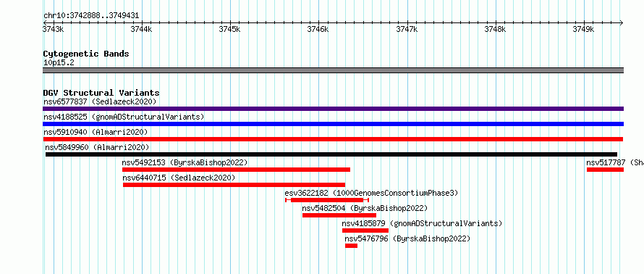Click the nsv5482504 (ByrskaBishop2022) label
Image resolution: width=644 pixels, height=274 pixels.
[365, 208]
